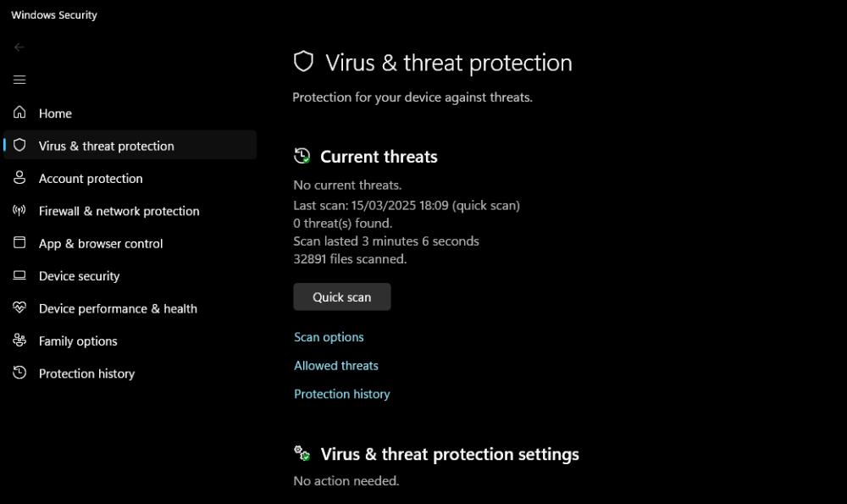Click the Firewall antenna icon
Viewport: 847px width, 504px height.
(x=19, y=210)
